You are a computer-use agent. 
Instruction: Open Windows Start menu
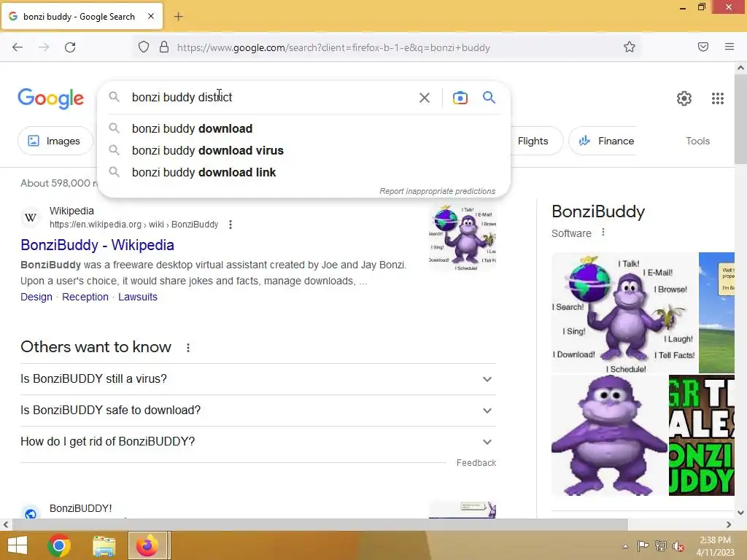click(x=18, y=545)
